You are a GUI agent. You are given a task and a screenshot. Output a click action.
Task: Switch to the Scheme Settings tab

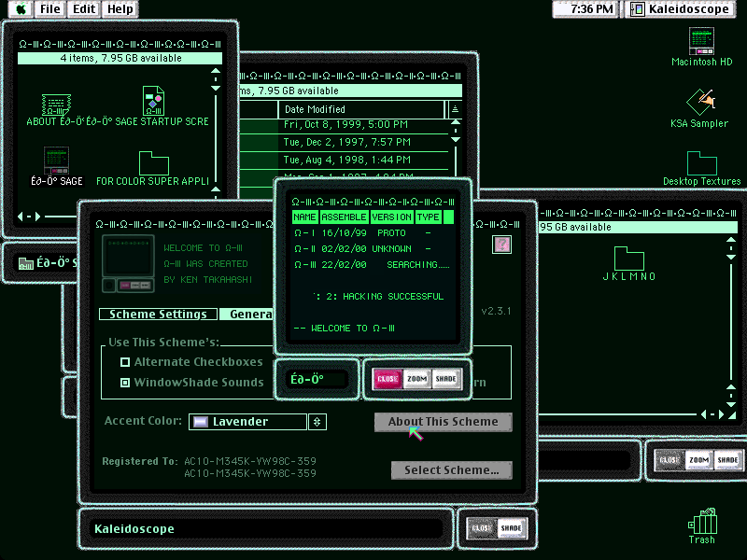tap(158, 315)
